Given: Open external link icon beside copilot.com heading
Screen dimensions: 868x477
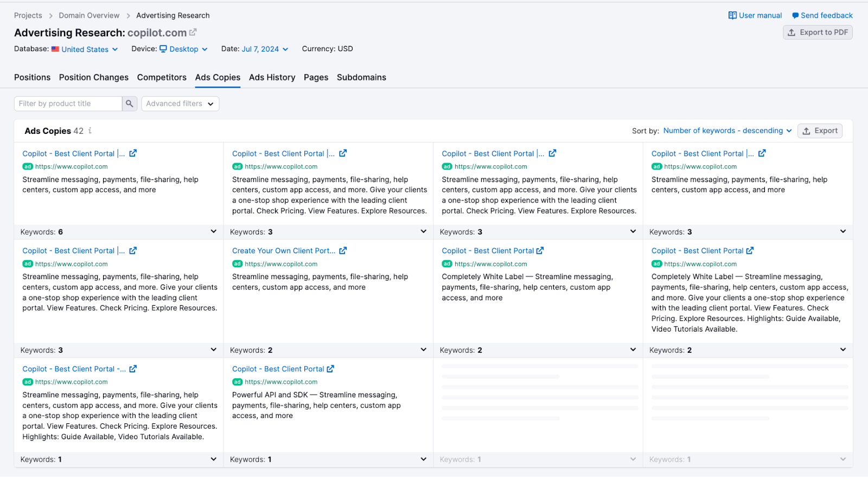Looking at the screenshot, I should 193,33.
